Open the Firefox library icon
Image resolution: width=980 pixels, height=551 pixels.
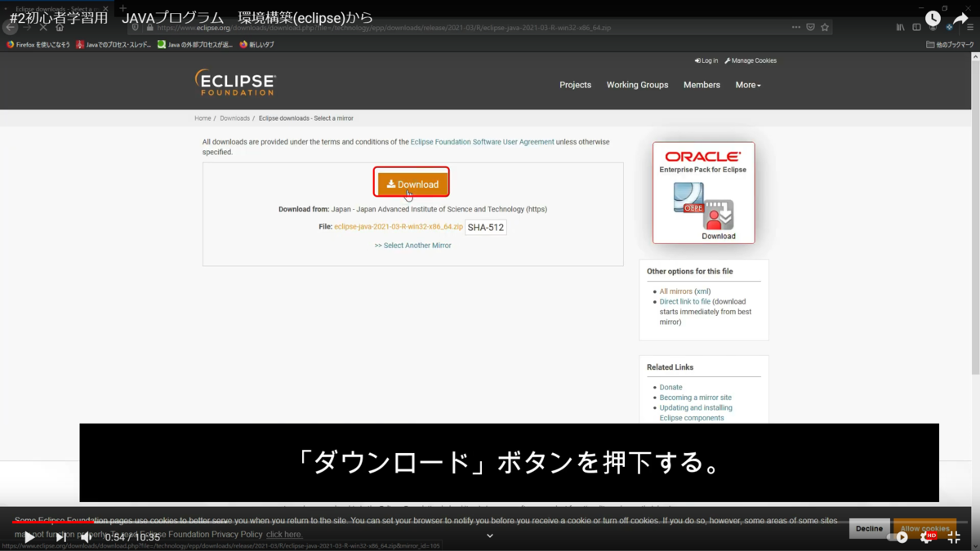tap(901, 27)
